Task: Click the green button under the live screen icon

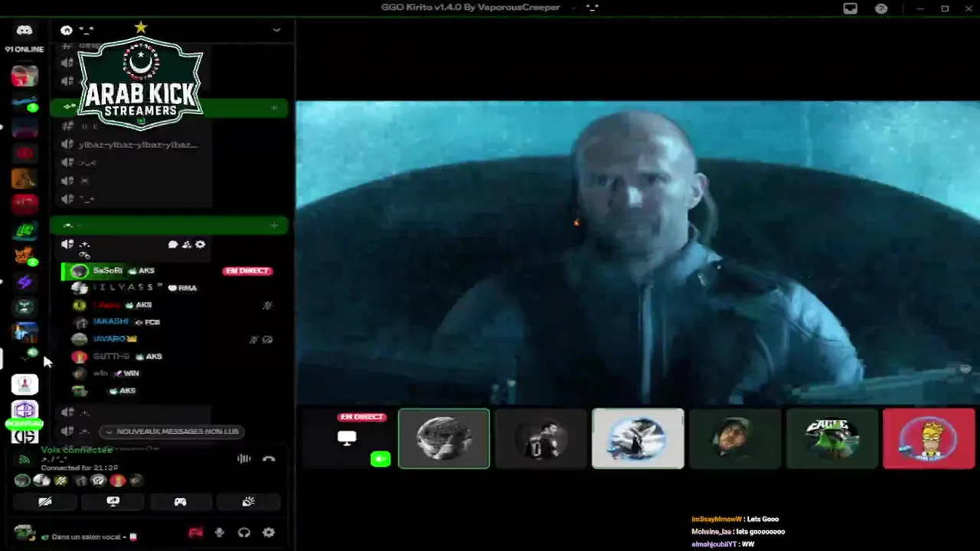Action: (x=381, y=458)
